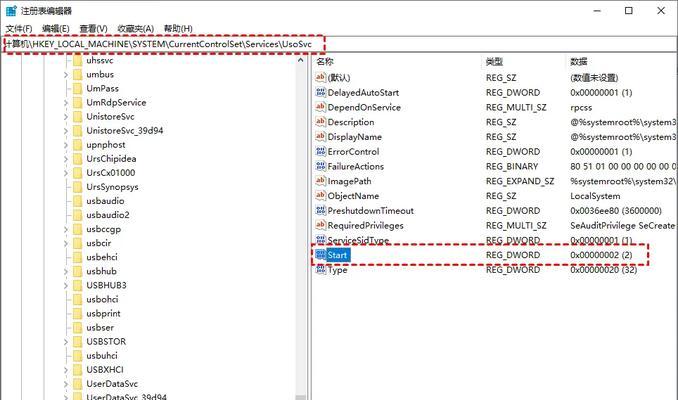Screen dimensions: 678x400
Task: Select the UmRdpService folder icon
Action: point(78,102)
